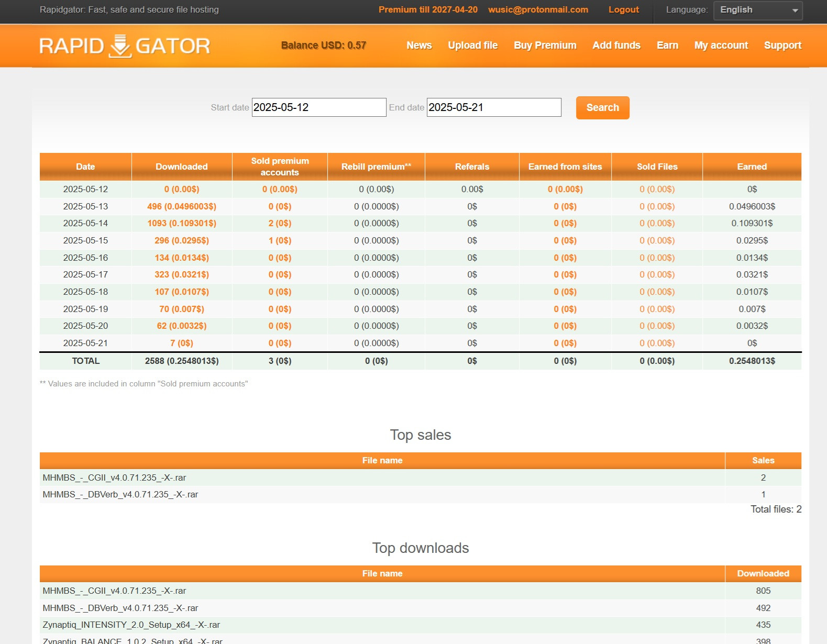Click the Date column header
This screenshot has width=827, height=644.
85,166
